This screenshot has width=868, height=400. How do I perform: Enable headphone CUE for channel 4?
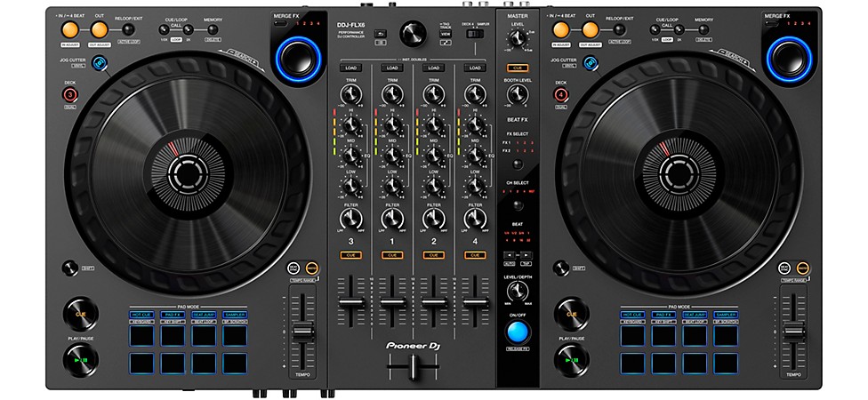point(475,255)
